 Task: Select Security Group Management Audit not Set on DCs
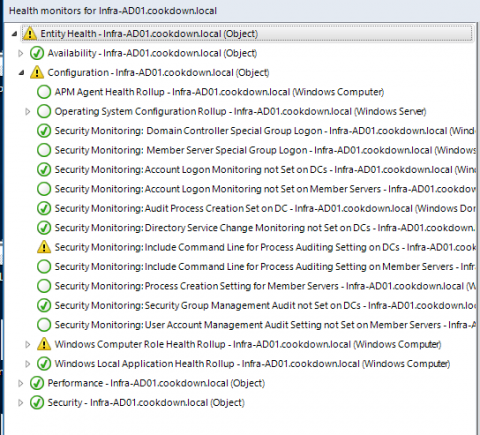point(265,305)
